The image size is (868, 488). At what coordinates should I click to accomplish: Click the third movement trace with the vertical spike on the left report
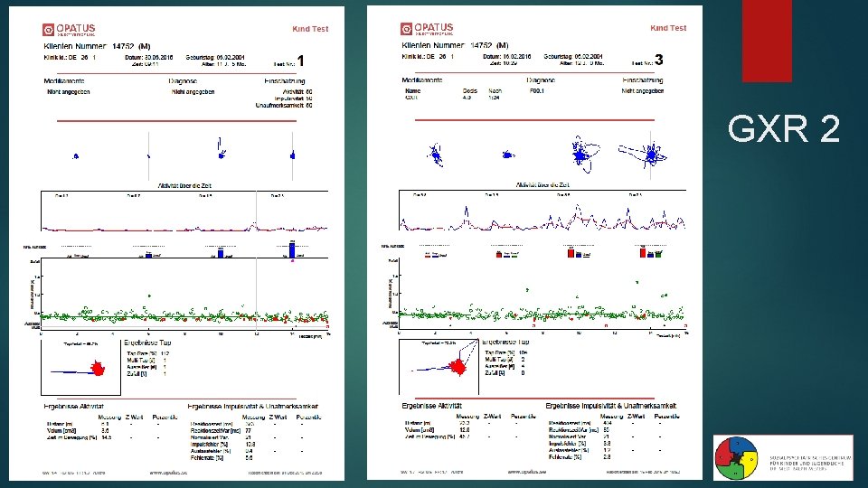(222, 149)
